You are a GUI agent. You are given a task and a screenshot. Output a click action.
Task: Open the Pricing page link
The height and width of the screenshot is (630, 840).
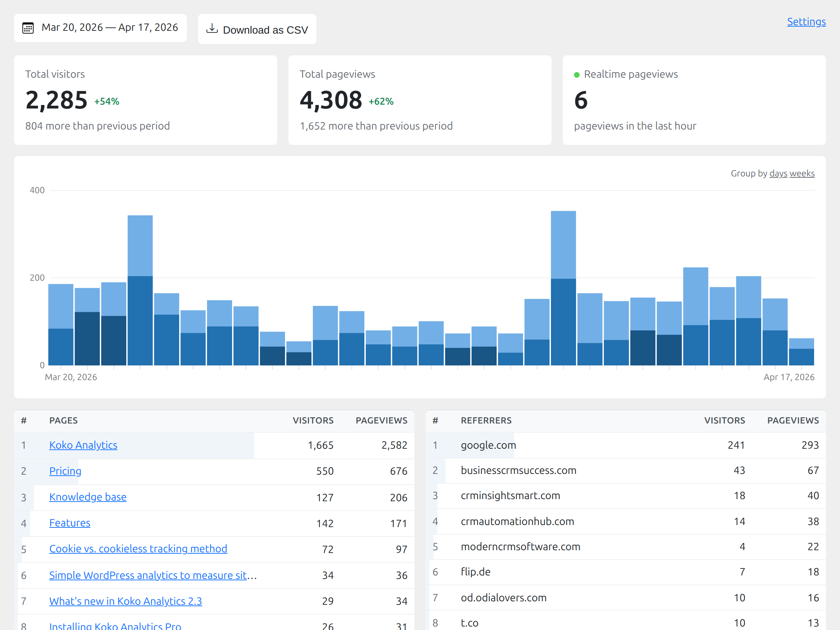65,471
